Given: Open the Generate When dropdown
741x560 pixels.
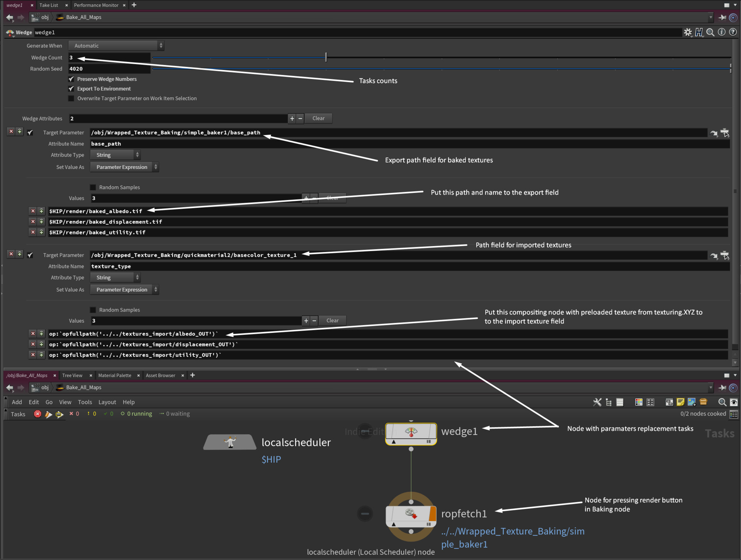Looking at the screenshot, I should tap(116, 46).
